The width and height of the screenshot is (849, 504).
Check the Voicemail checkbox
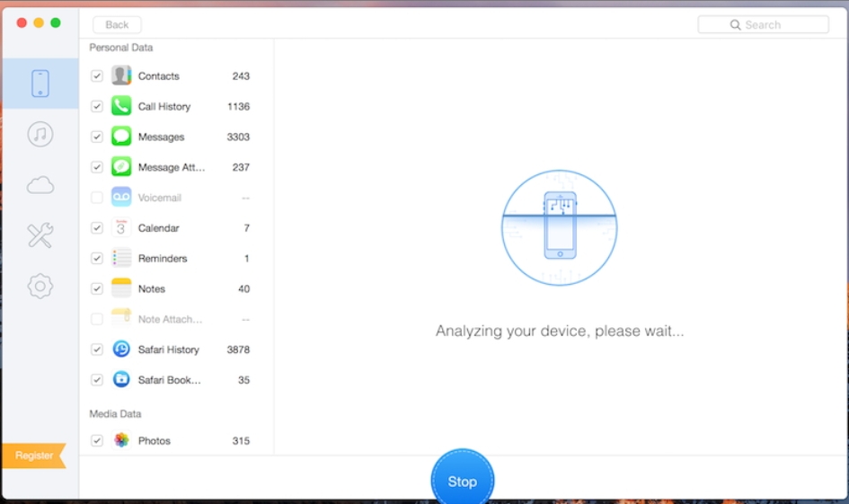pos(97,197)
